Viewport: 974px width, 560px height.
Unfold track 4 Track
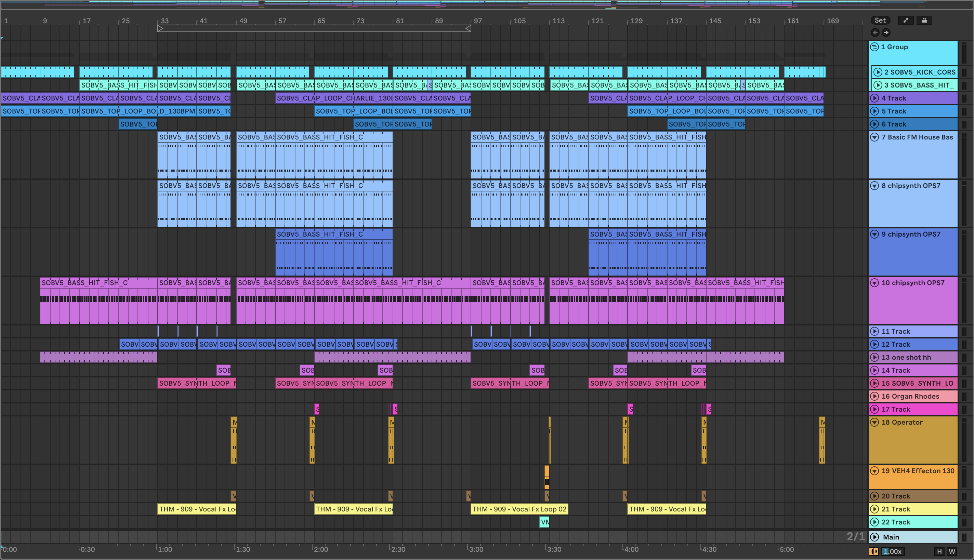pyautogui.click(x=874, y=98)
